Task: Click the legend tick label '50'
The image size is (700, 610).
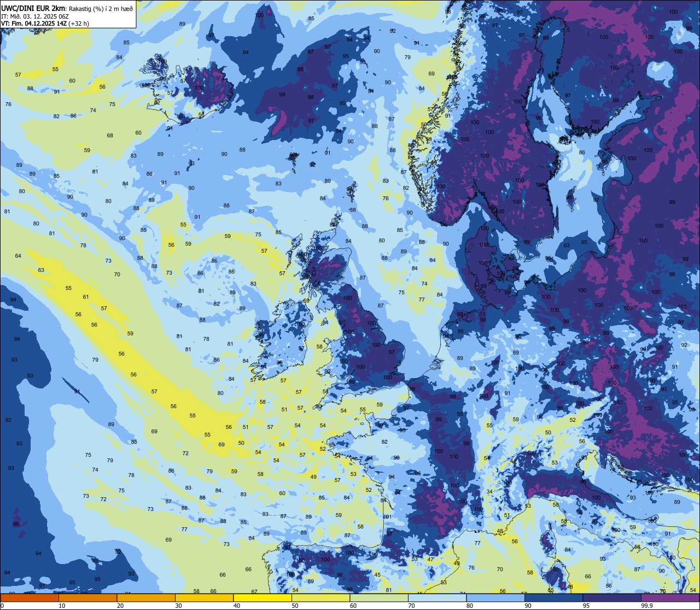Action: click(295, 606)
